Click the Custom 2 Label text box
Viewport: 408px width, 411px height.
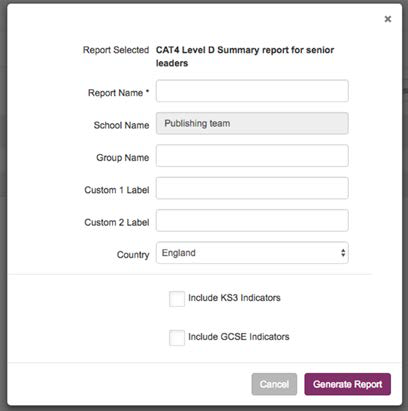(252, 220)
